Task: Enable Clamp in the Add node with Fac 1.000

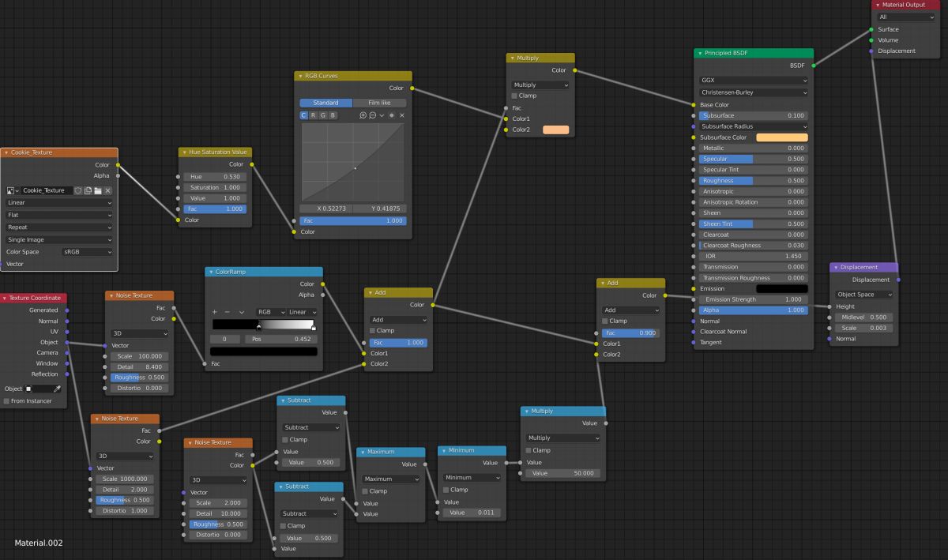Action: coord(373,330)
